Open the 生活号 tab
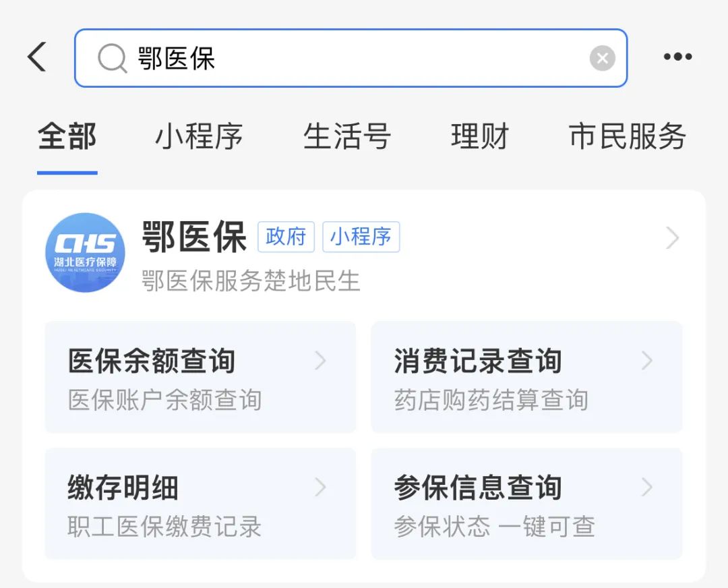Screen dimensions: 728x588 click(347, 137)
